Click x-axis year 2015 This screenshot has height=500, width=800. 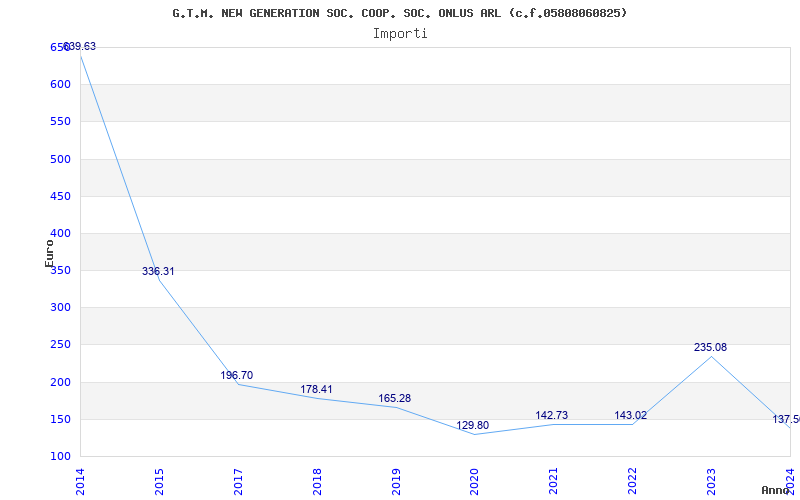point(159,481)
